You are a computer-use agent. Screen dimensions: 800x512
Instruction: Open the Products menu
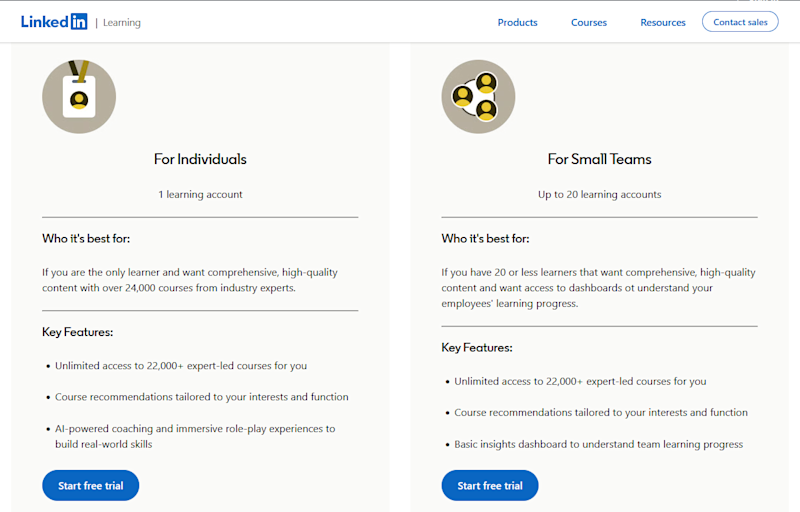517,22
